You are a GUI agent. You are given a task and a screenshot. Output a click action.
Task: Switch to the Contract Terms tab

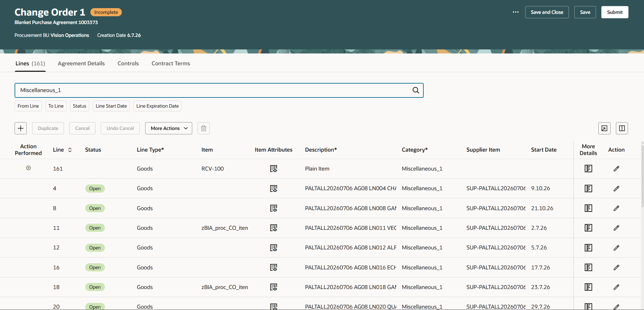(x=171, y=63)
